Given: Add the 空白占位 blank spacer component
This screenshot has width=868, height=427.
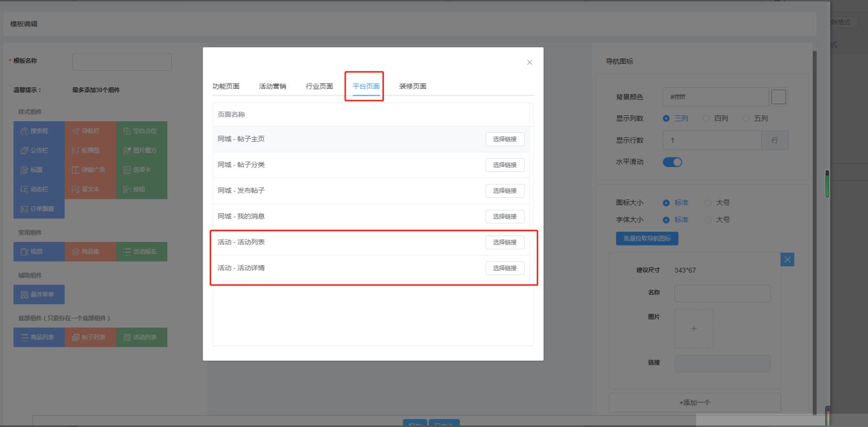Looking at the screenshot, I should coord(141,131).
